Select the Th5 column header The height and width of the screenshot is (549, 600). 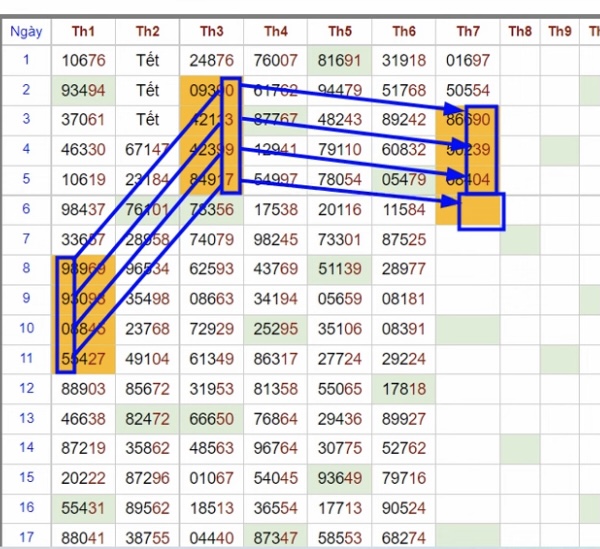tap(340, 31)
